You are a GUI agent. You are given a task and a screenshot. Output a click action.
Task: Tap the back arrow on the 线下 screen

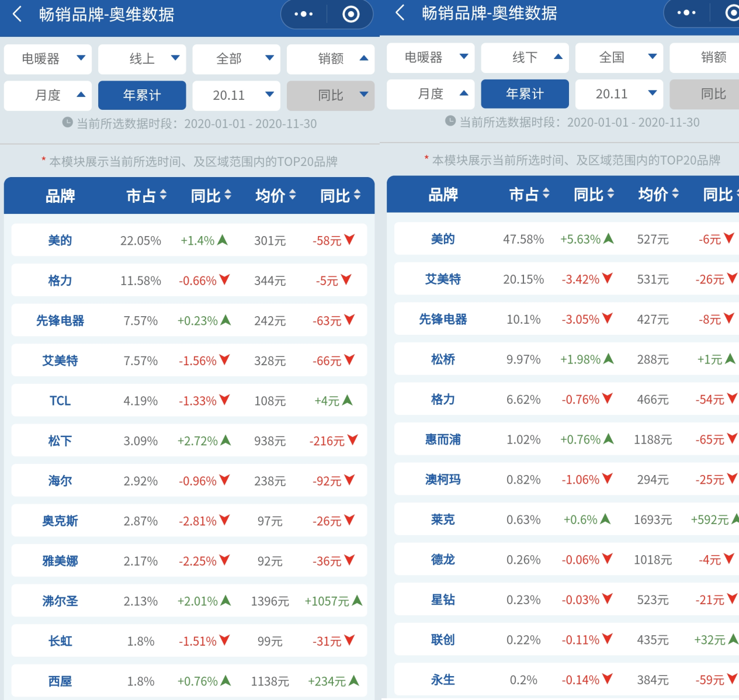[x=400, y=13]
